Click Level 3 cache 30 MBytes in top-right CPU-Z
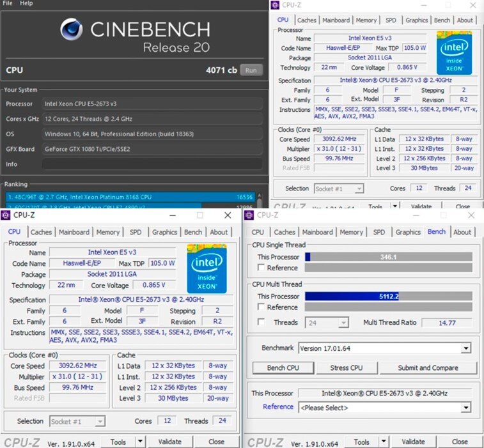Image resolution: width=484 pixels, height=448 pixels. pyautogui.click(x=424, y=168)
